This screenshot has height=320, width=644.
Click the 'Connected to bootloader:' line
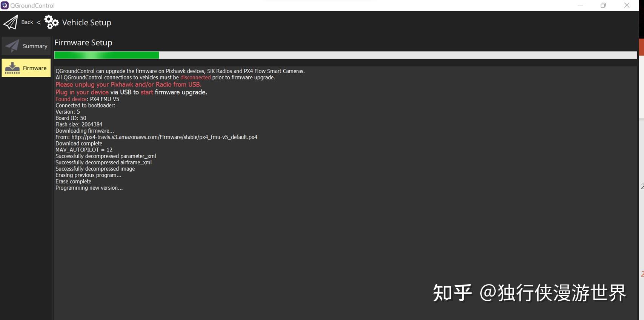click(x=85, y=105)
